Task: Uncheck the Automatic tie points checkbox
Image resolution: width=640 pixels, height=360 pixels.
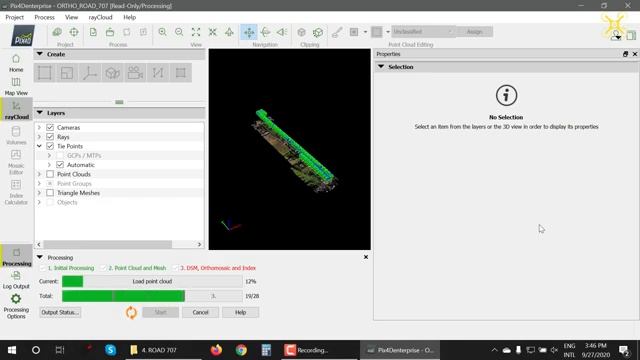Action: pyautogui.click(x=60, y=165)
